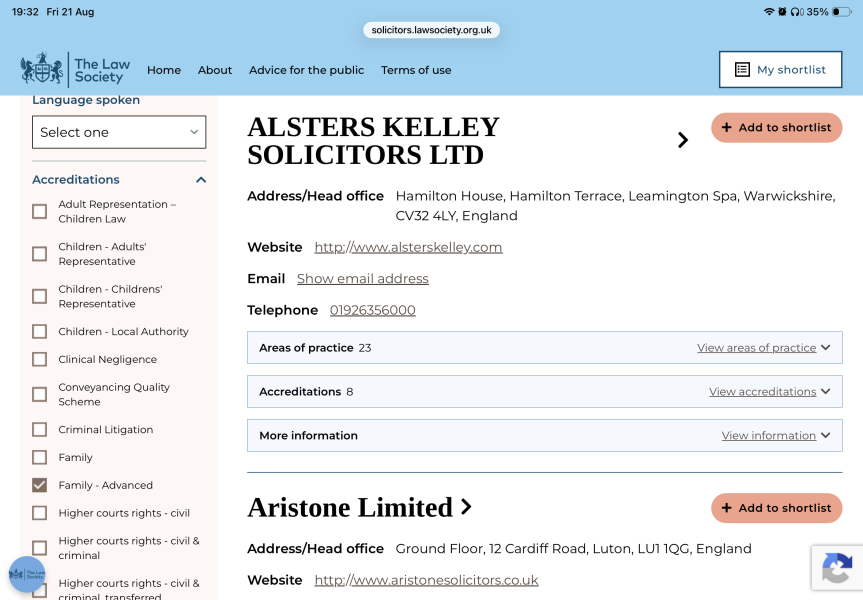Show email address for Alsters Kelley

(363, 279)
